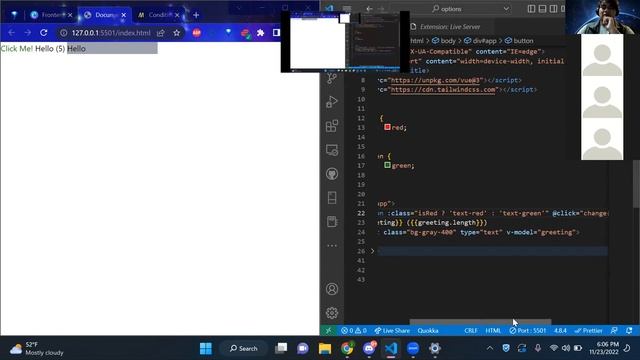Open Accounts menu in VS Code
The width and height of the screenshot is (640, 360).
(332, 289)
